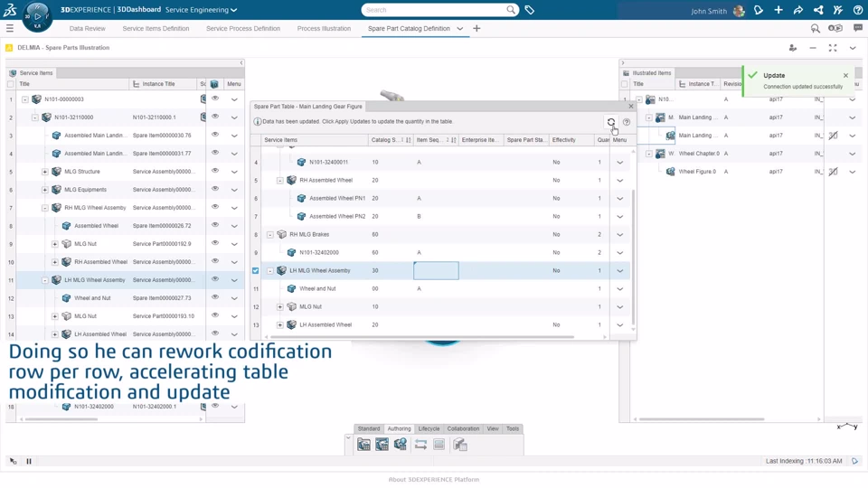Open notifications bell in the top bar
868x488 pixels.
pos(759,10)
